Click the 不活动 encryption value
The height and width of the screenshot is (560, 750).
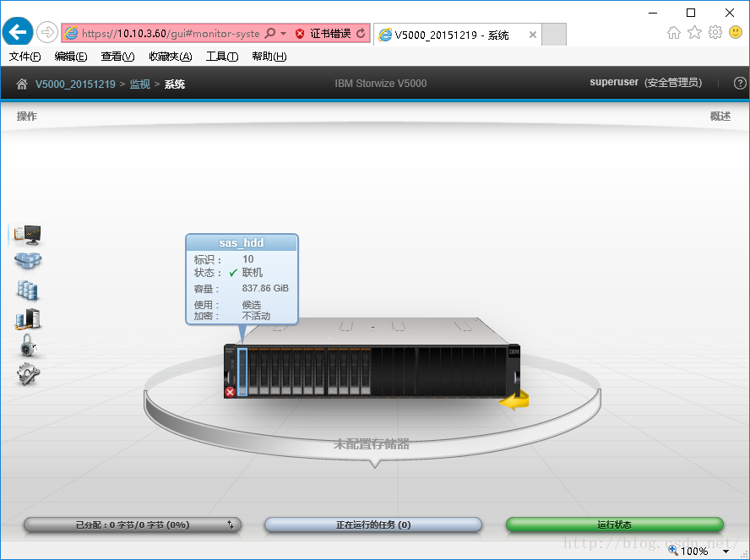point(257,316)
